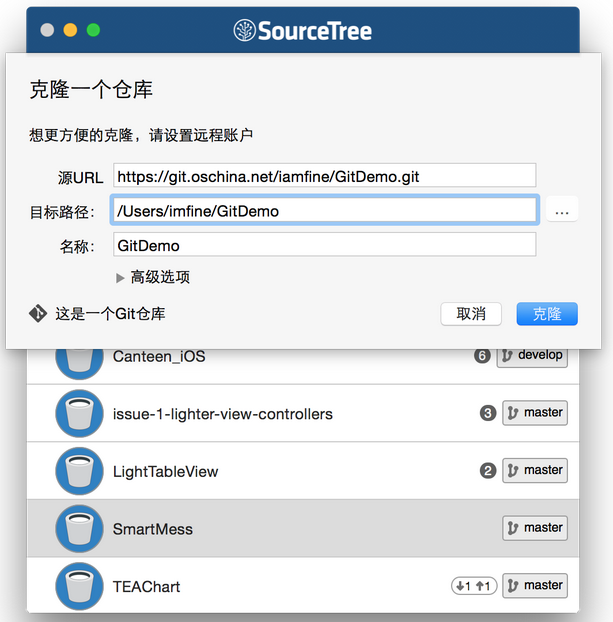Click the ahead/behind badge on TEAChart
Image resolution: width=613 pixels, height=622 pixels.
[x=473, y=586]
